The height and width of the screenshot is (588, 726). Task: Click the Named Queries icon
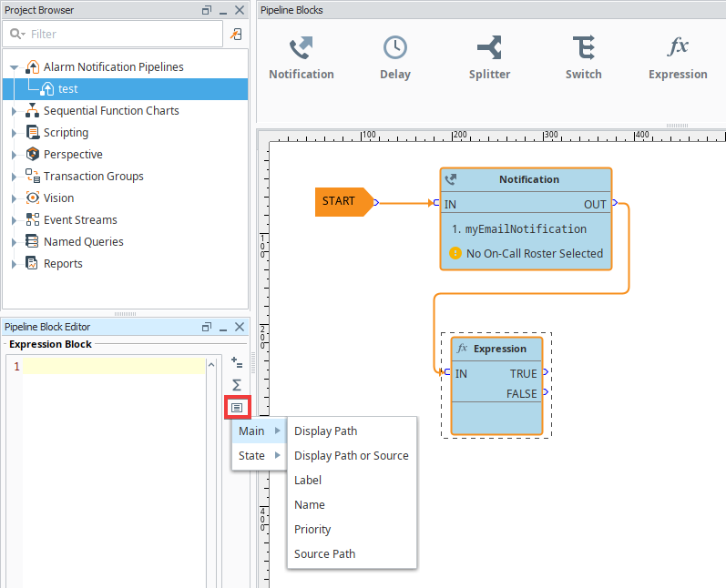click(x=33, y=241)
